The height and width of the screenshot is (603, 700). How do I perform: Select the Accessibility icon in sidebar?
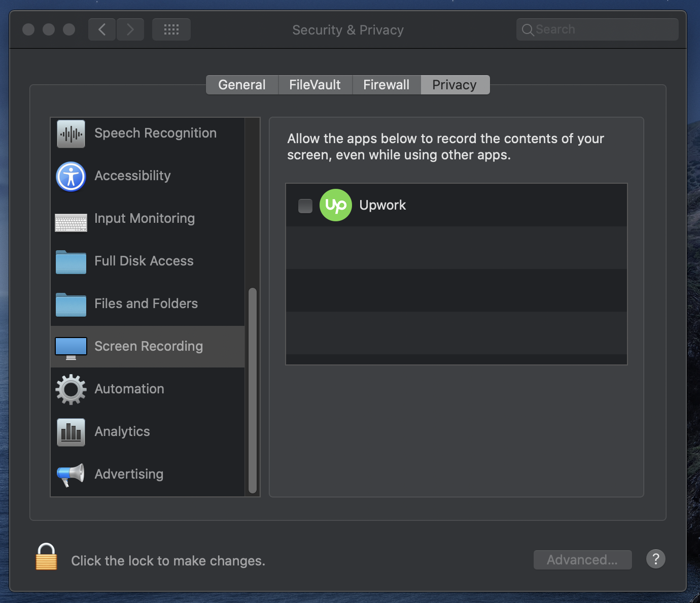coord(71,176)
